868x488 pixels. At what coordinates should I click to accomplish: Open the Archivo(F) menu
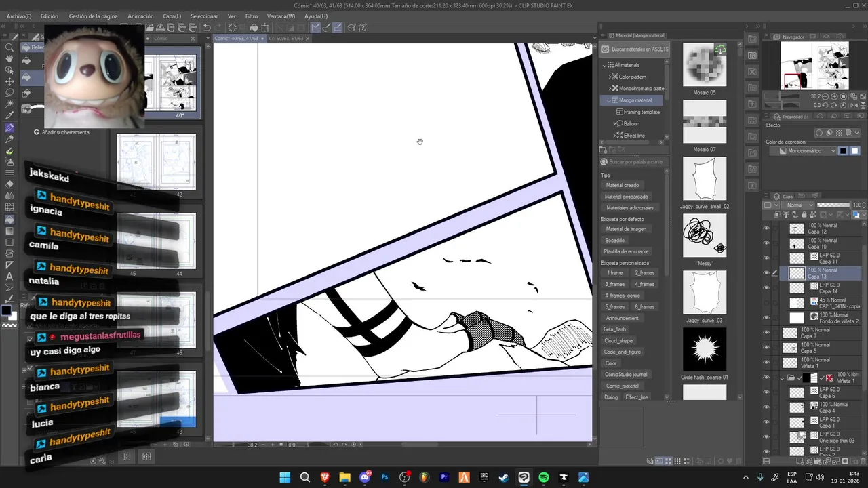point(19,16)
